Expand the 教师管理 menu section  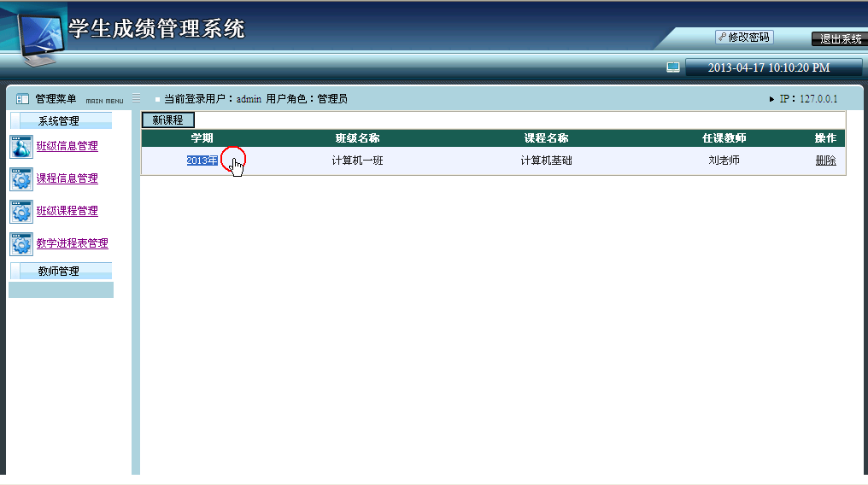coord(61,271)
